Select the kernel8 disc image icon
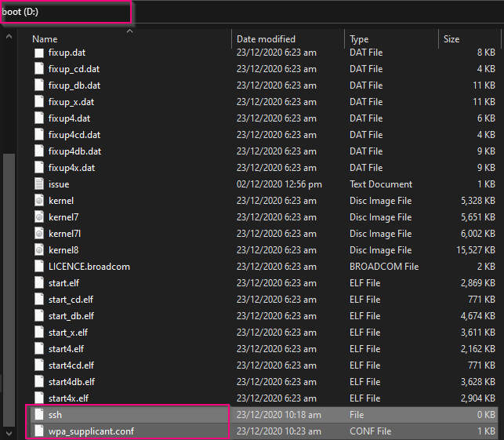Viewport: 504px width, 440px height. point(39,250)
